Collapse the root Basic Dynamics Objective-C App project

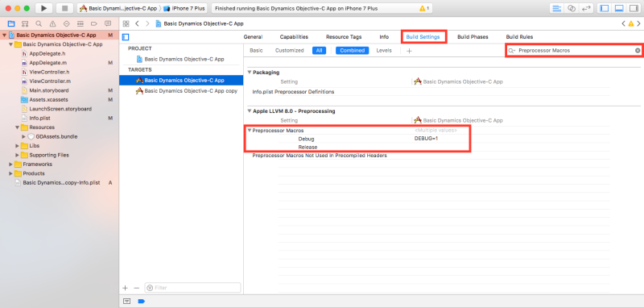coord(4,35)
